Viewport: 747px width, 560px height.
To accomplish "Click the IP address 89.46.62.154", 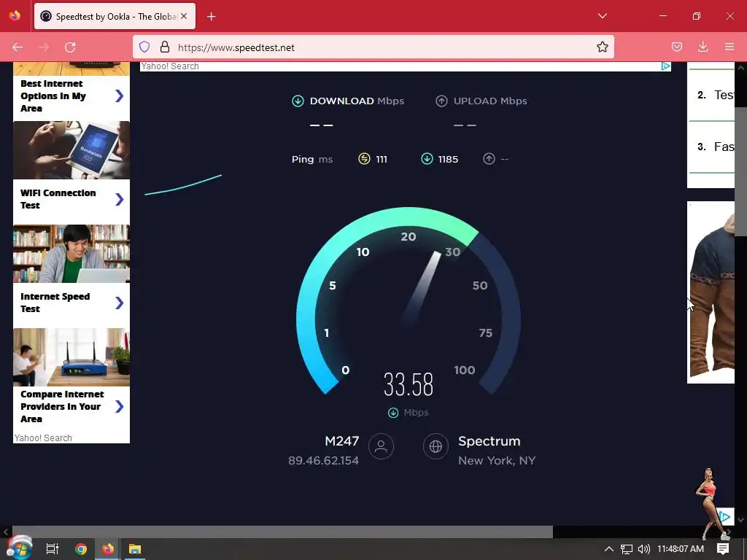I will tap(323, 461).
